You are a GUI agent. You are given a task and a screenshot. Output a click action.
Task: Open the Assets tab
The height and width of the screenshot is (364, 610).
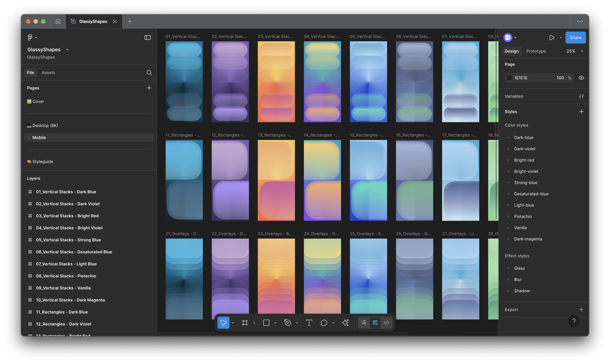coord(48,72)
